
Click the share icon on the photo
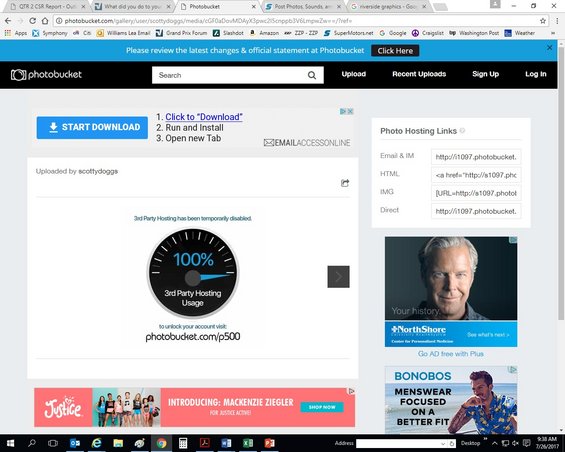pyautogui.click(x=345, y=183)
